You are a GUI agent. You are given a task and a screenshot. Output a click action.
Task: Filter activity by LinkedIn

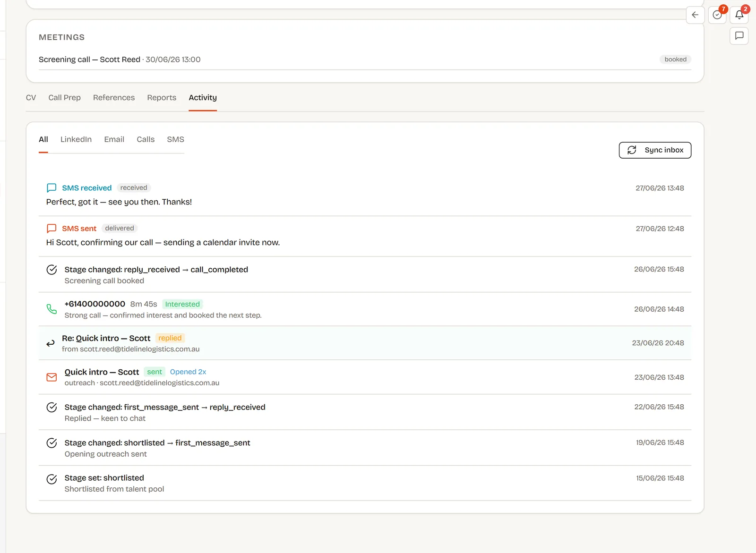coord(76,139)
